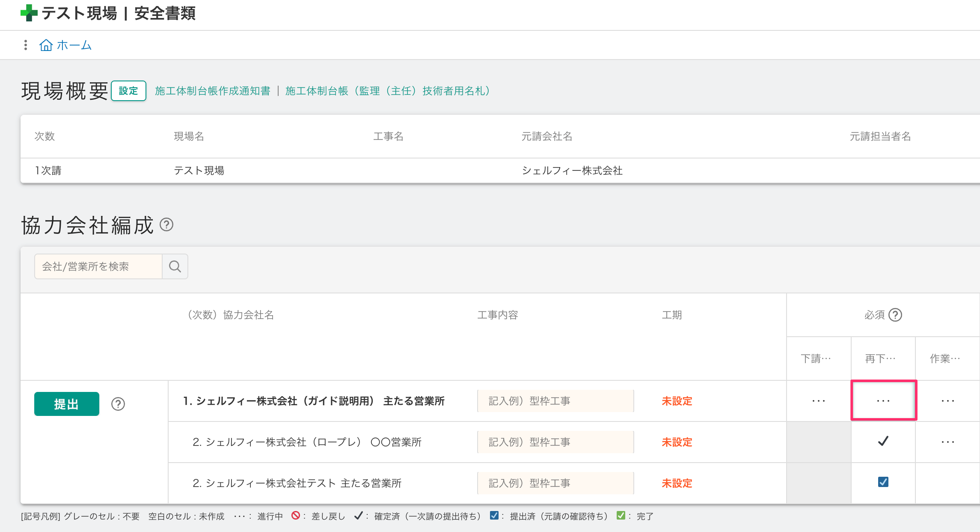Viewport: 980px width, 532px height.
Task: Click 作業… status dots in ロープレ row
Action: coord(947,442)
